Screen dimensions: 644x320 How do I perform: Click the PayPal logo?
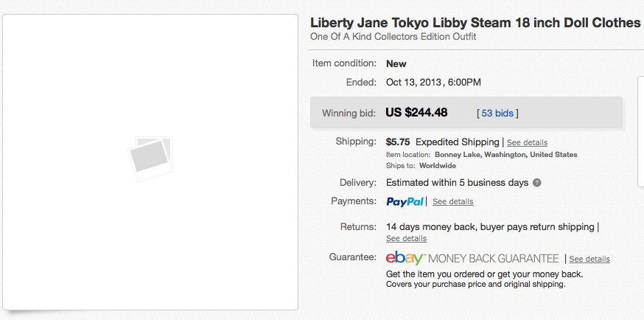click(405, 202)
